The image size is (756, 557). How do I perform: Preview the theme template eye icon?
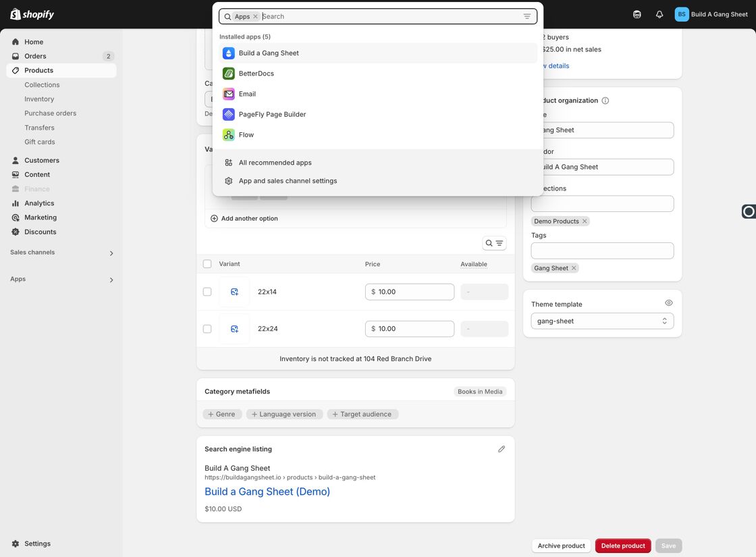[669, 303]
